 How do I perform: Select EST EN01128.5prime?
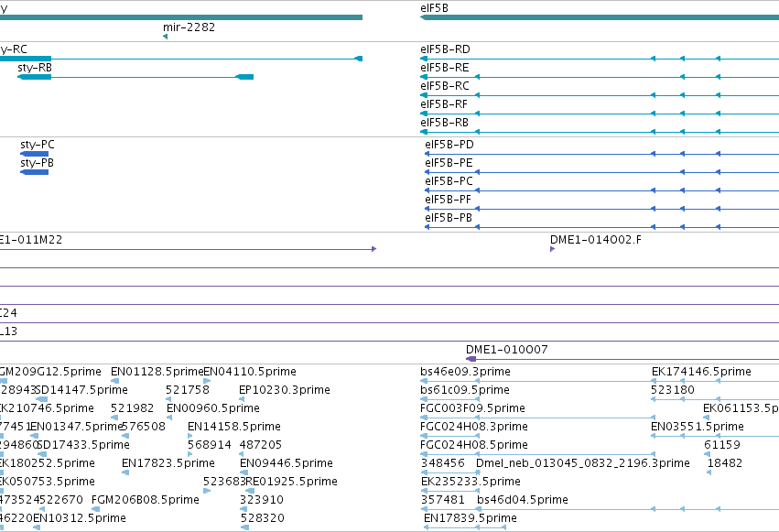157,372
